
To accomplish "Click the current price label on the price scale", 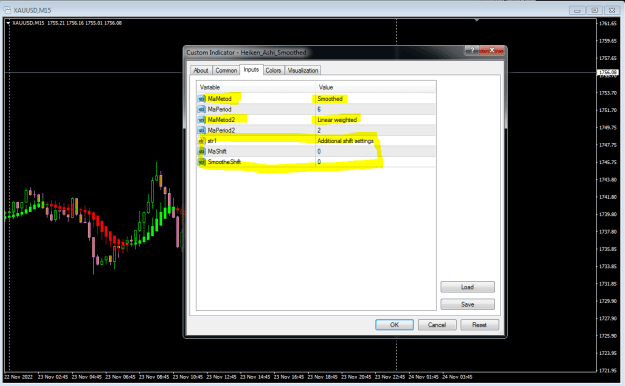I will (x=607, y=73).
